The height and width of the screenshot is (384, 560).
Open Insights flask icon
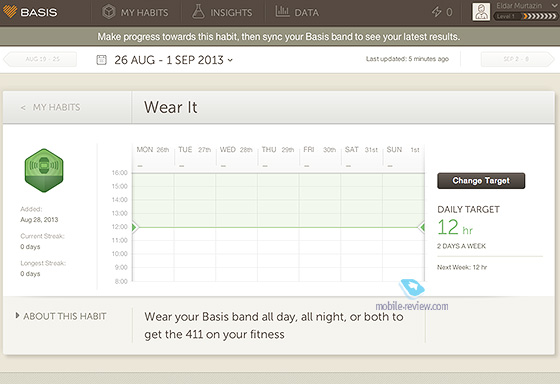point(198,12)
